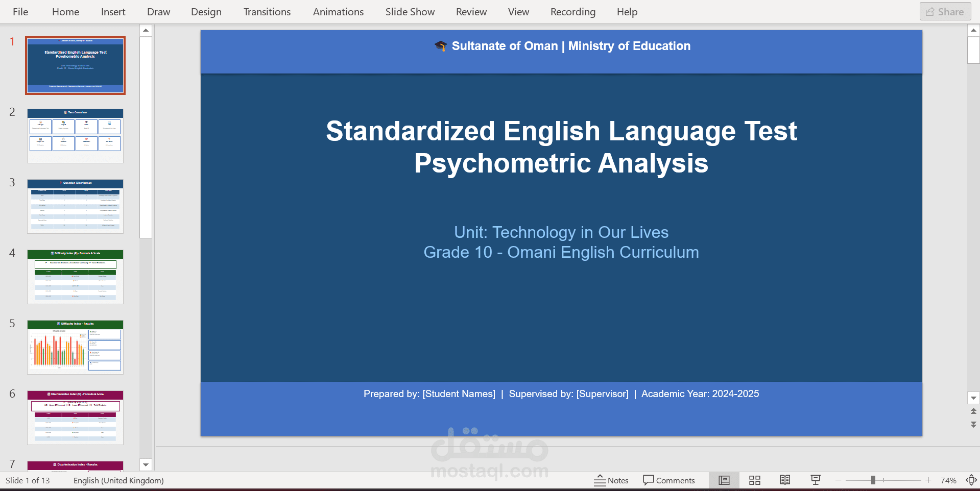Image resolution: width=980 pixels, height=491 pixels.
Task: Click the Share button
Action: point(945,11)
